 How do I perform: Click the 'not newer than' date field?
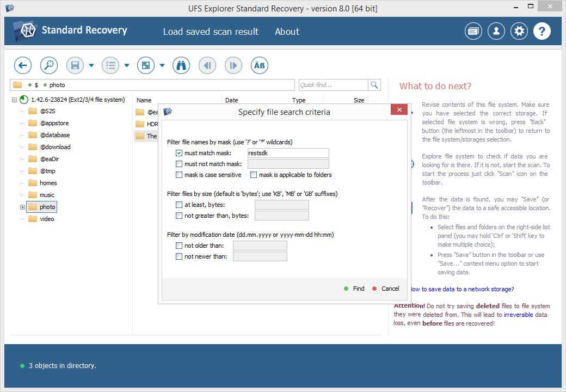click(x=260, y=256)
